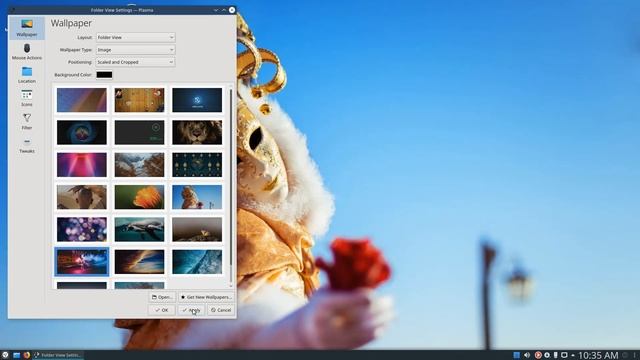Viewport: 640px width, 360px height.
Task: Select the purple bokeh lights wallpaper
Action: (x=82, y=229)
